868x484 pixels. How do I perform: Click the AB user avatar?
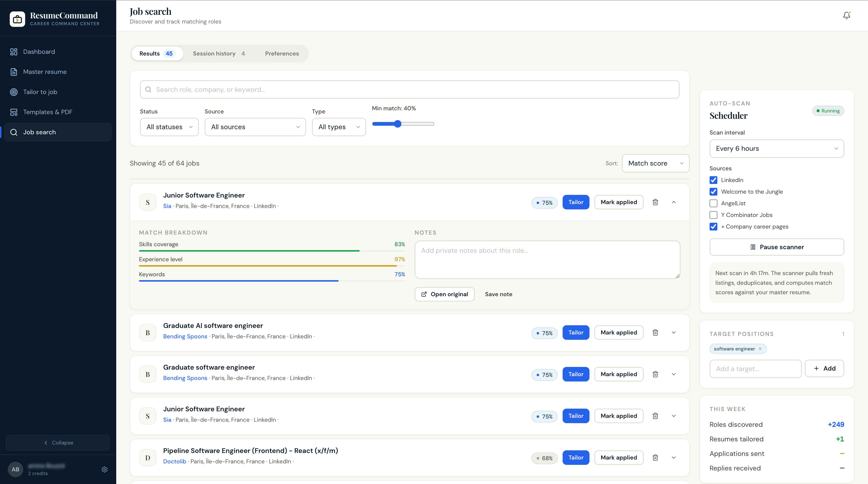(15, 469)
